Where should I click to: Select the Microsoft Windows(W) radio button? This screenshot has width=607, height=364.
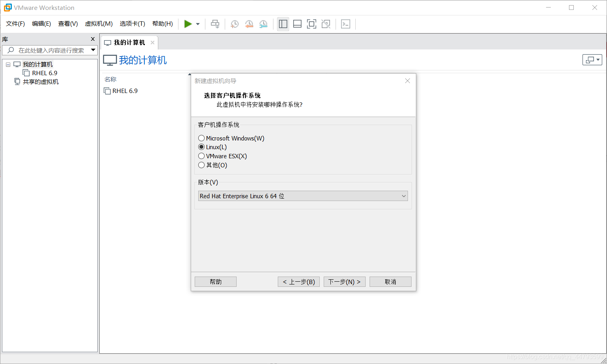point(201,138)
